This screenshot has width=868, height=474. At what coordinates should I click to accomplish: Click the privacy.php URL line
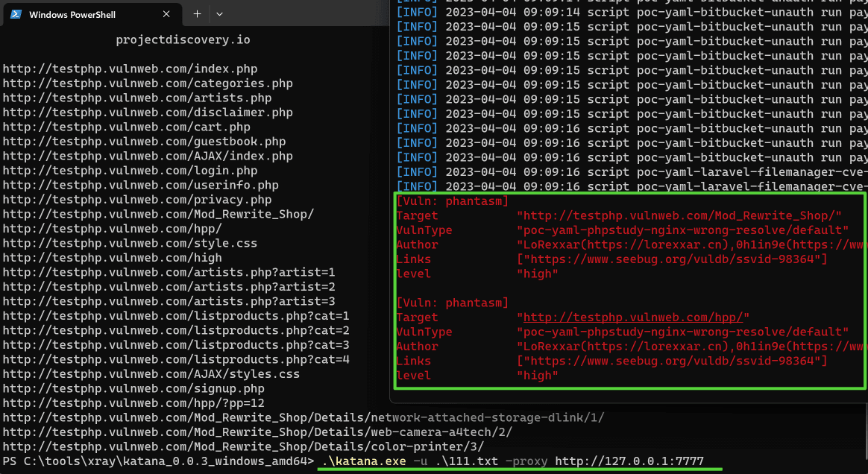pyautogui.click(x=137, y=200)
